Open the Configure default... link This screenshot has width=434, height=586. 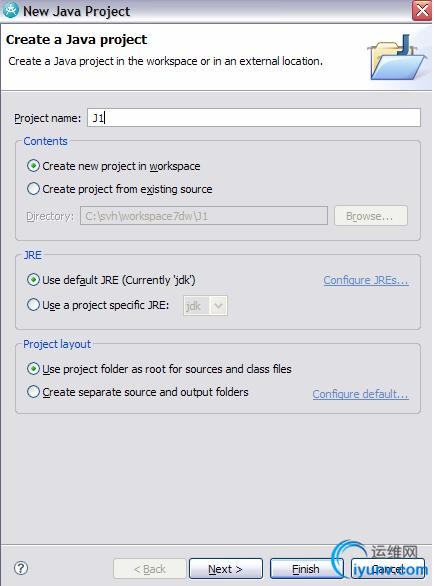pyautogui.click(x=360, y=394)
